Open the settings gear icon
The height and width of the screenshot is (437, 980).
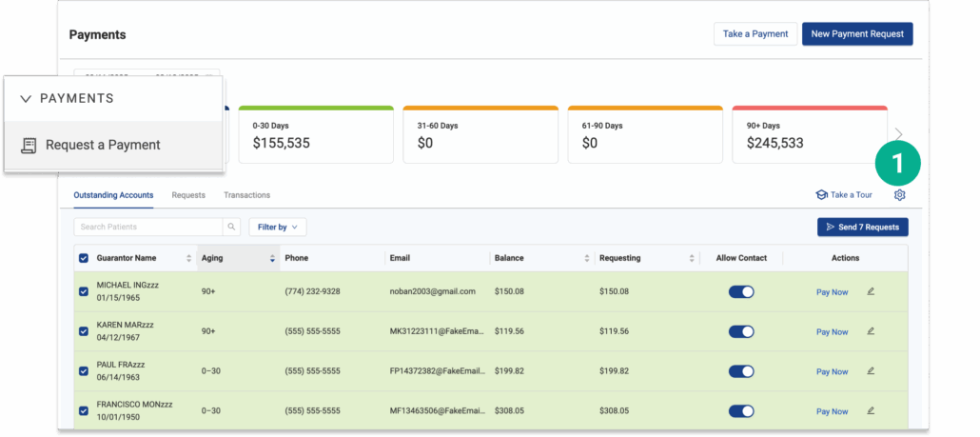tap(899, 195)
